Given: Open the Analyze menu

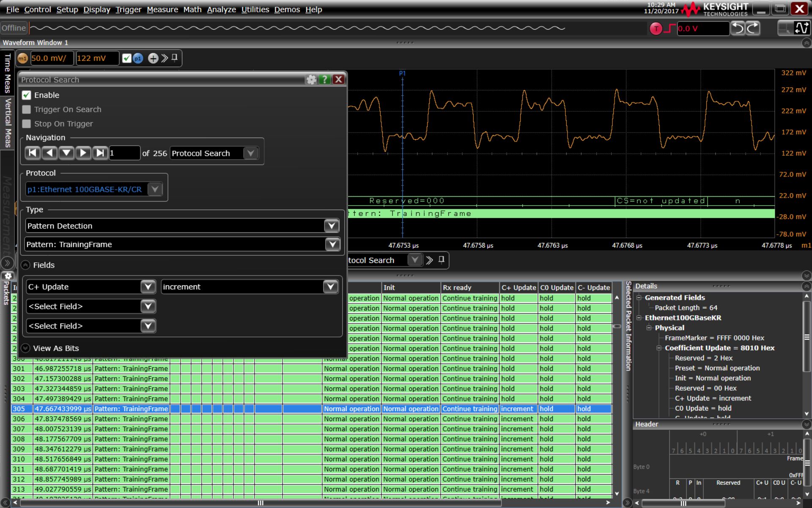Looking at the screenshot, I should point(221,9).
